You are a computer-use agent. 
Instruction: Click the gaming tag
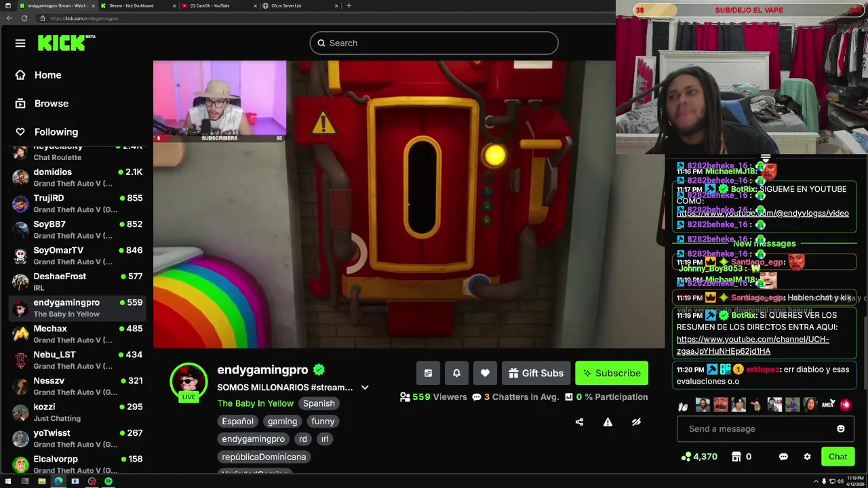point(282,422)
